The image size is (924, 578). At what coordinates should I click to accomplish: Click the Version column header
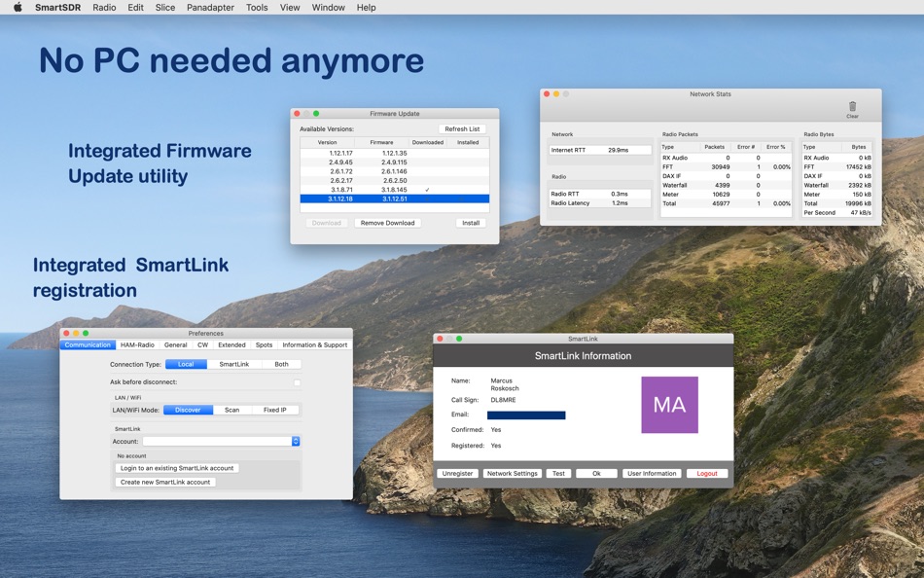[x=327, y=142]
